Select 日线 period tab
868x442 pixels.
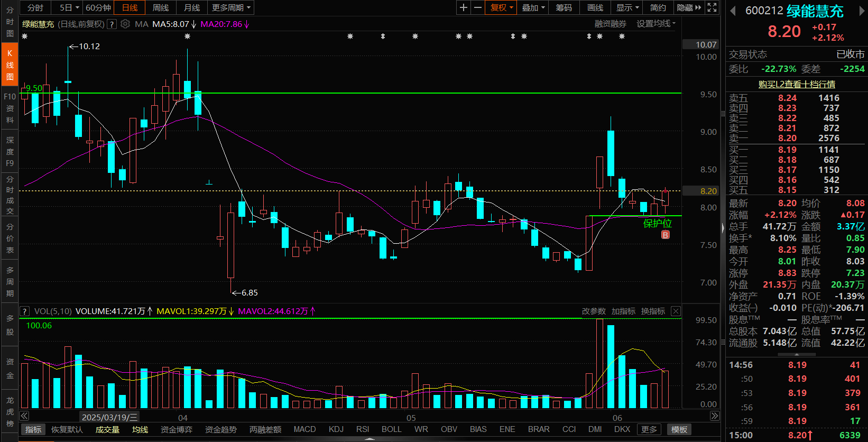point(130,7)
